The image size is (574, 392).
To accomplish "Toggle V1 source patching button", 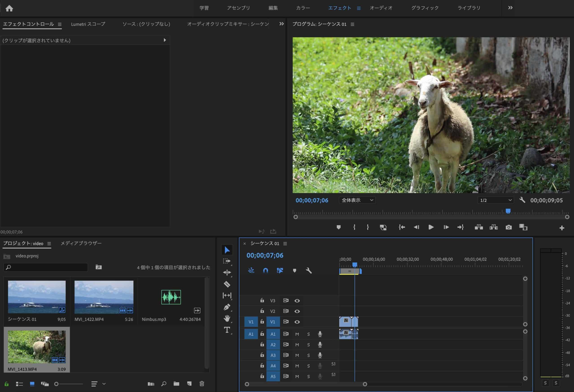I will pyautogui.click(x=251, y=322).
